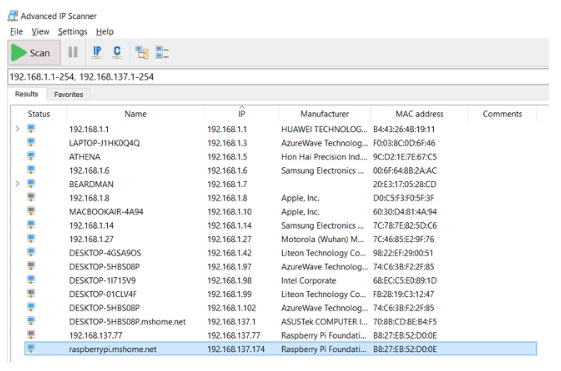
Task: Open the Settings menu
Action: tap(73, 31)
